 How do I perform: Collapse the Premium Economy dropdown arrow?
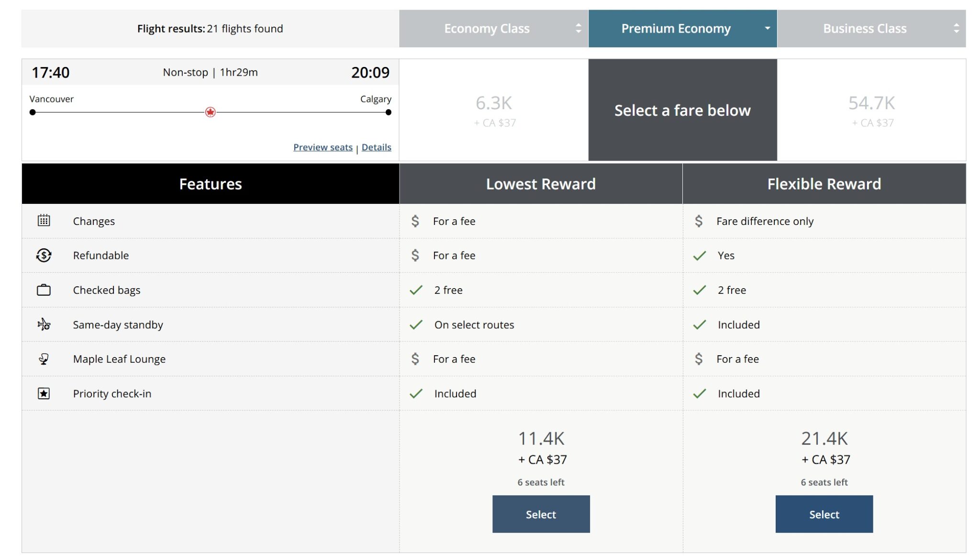[767, 28]
